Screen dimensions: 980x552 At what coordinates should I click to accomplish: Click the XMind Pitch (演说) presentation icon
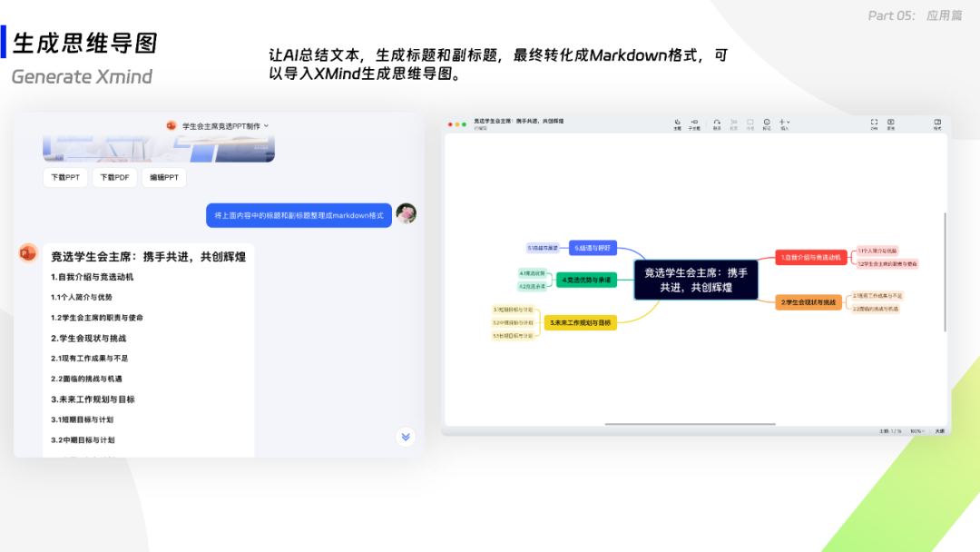pos(891,123)
